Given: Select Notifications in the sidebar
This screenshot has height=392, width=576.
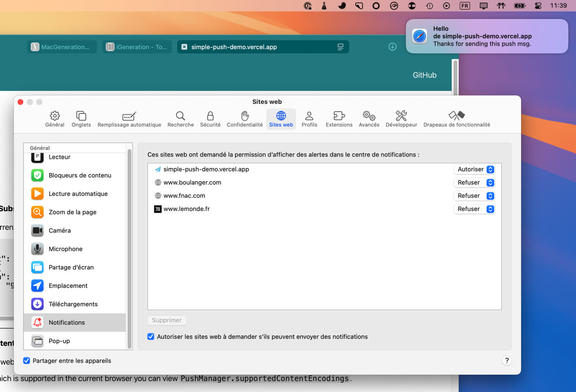Looking at the screenshot, I should click(x=75, y=322).
